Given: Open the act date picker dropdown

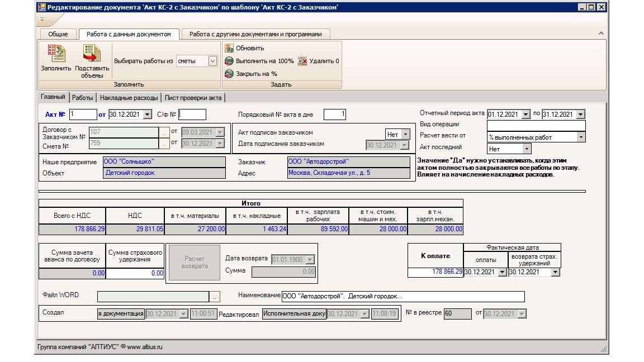Looking at the screenshot, I should tap(148, 115).
